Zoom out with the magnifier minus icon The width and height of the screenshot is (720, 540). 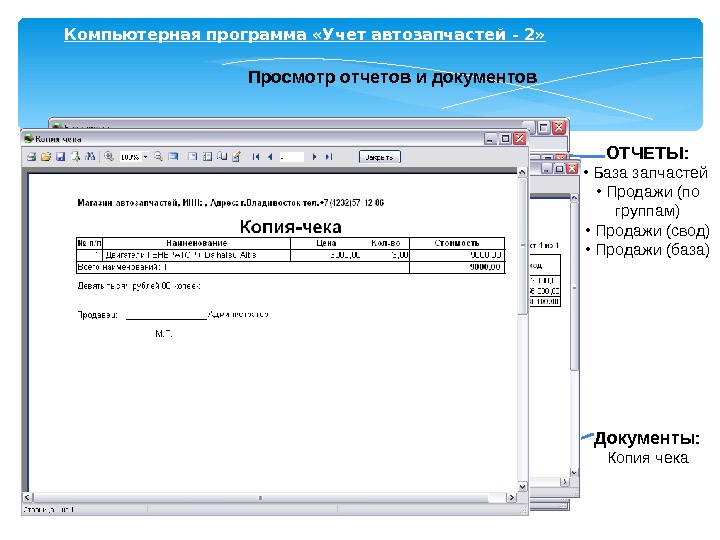pyautogui.click(x=158, y=157)
